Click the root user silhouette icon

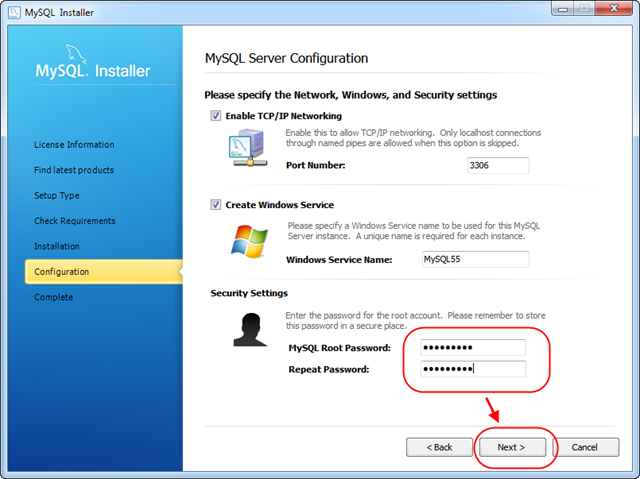coord(250,330)
